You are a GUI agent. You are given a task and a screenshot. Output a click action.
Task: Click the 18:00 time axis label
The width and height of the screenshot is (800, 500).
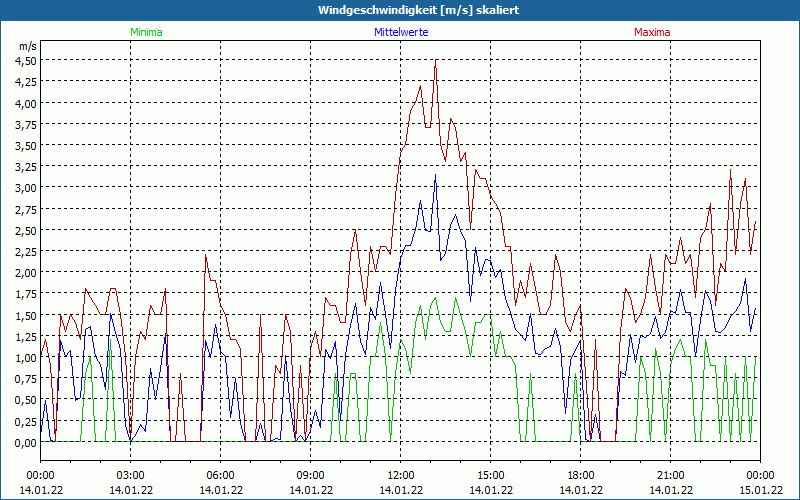580,475
